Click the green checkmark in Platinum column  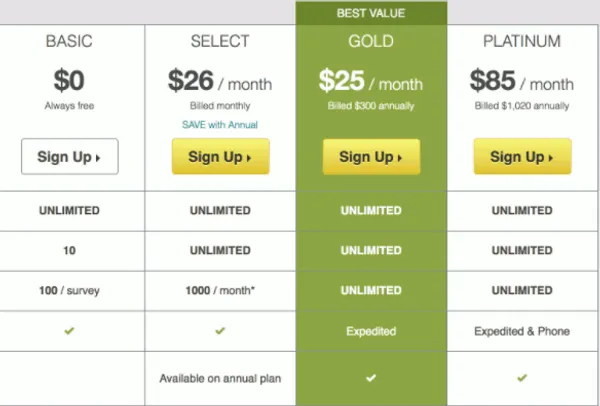point(522,378)
